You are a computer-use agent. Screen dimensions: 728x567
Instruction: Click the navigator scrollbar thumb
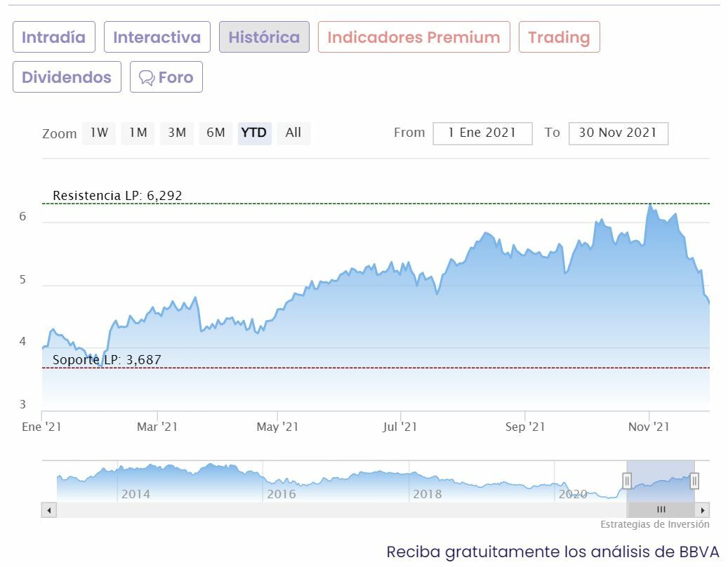[x=661, y=510]
